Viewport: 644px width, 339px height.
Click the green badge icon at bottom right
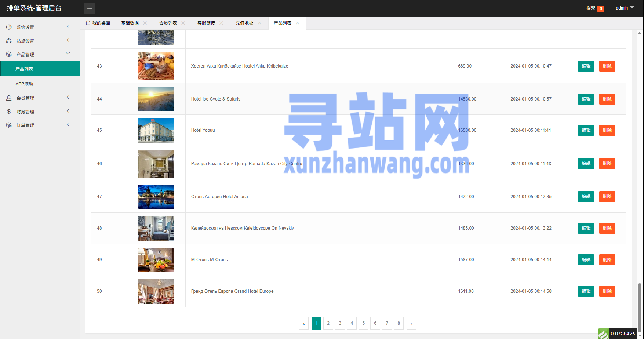tap(603, 333)
